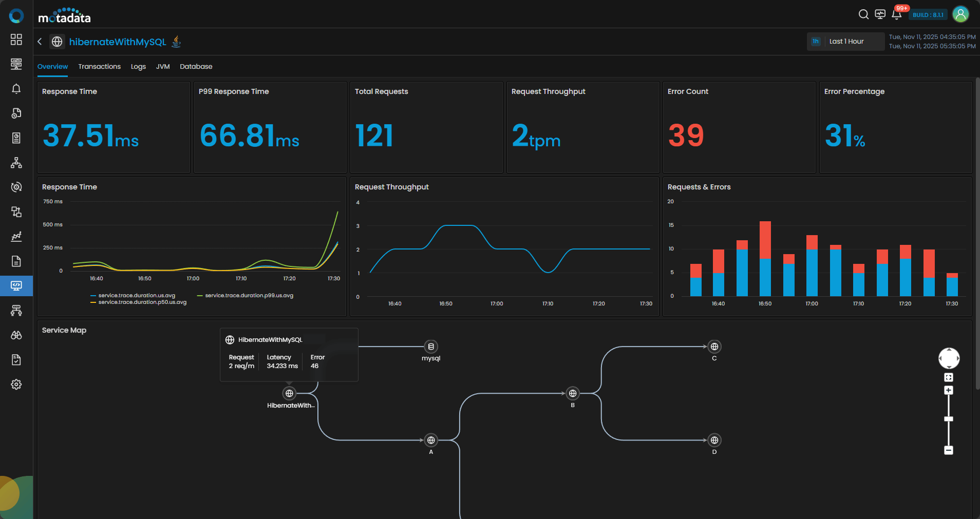Click the fit-to-screen button on service map
Image resolution: width=980 pixels, height=519 pixels.
click(x=949, y=377)
